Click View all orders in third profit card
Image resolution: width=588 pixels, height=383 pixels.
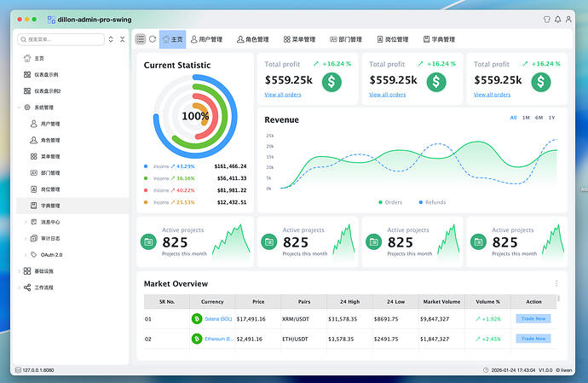492,95
